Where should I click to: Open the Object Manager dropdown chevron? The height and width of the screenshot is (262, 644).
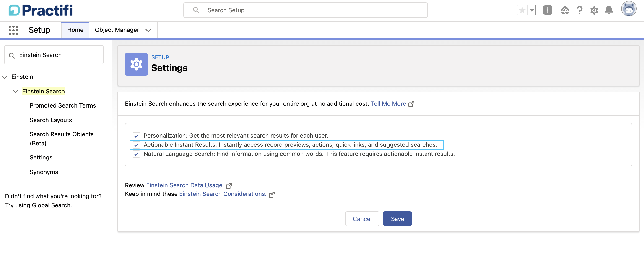coord(148,30)
